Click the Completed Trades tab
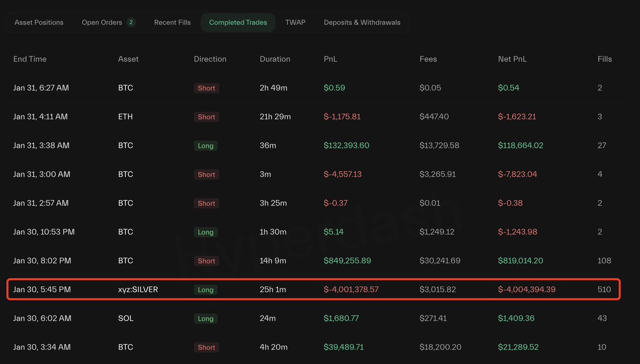 coord(238,22)
